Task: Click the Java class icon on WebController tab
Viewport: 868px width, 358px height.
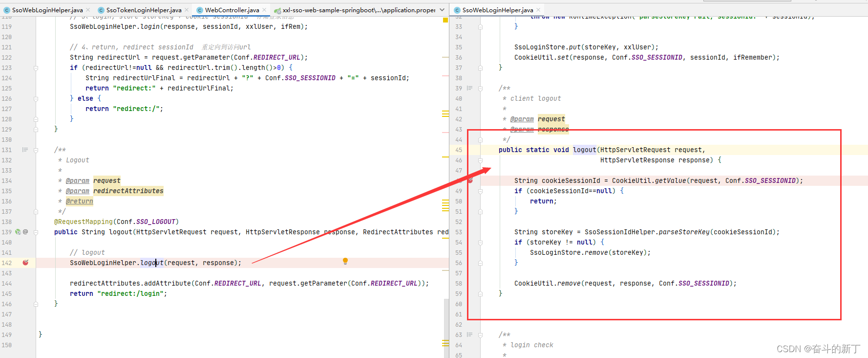Action: (200, 10)
